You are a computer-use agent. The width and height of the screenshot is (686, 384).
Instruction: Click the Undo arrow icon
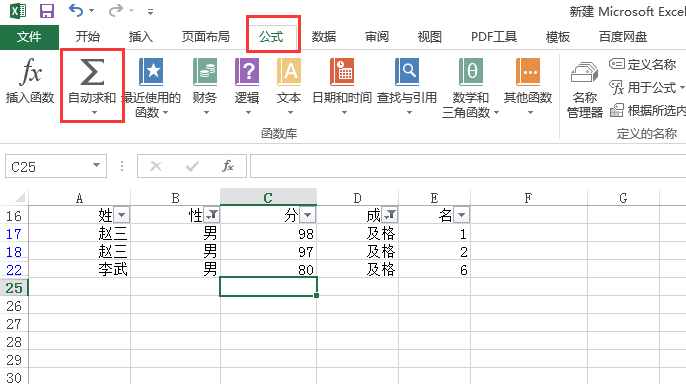click(76, 10)
